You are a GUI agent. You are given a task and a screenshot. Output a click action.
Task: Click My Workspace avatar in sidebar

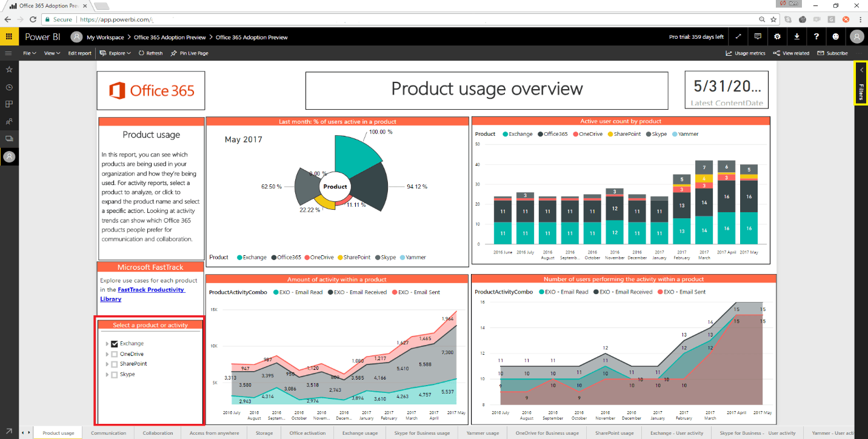click(x=9, y=156)
